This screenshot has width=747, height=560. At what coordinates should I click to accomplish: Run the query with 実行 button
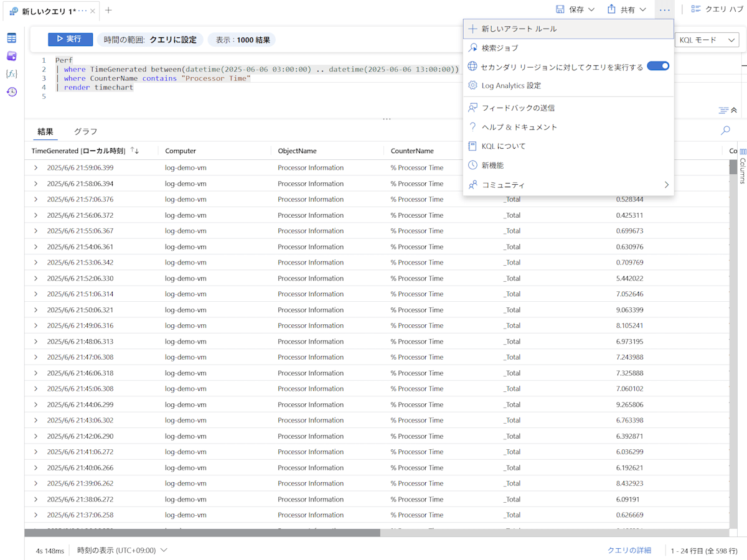(70, 39)
